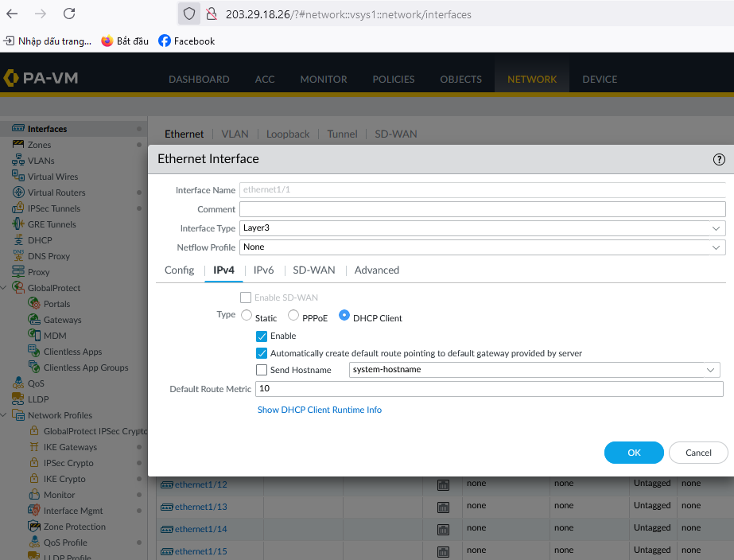Select the DNS Proxy icon
This screenshot has height=560, width=734.
click(x=18, y=256)
